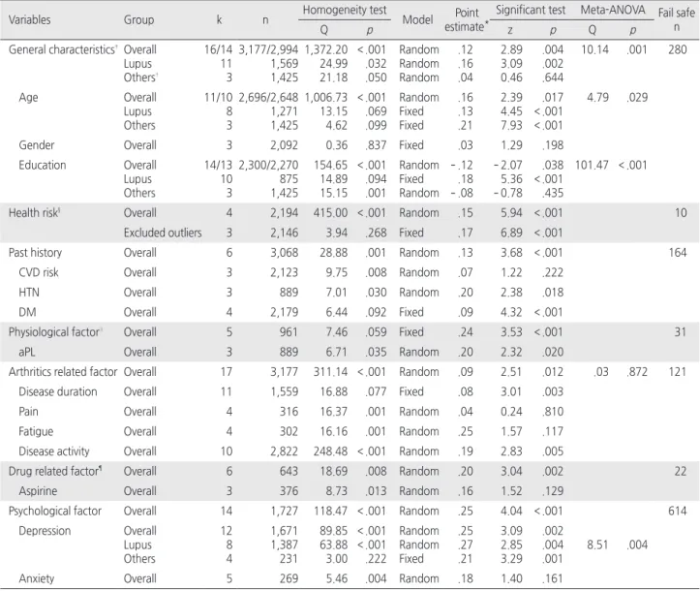
Task: Click the 'Model' column header
Action: (x=417, y=19)
